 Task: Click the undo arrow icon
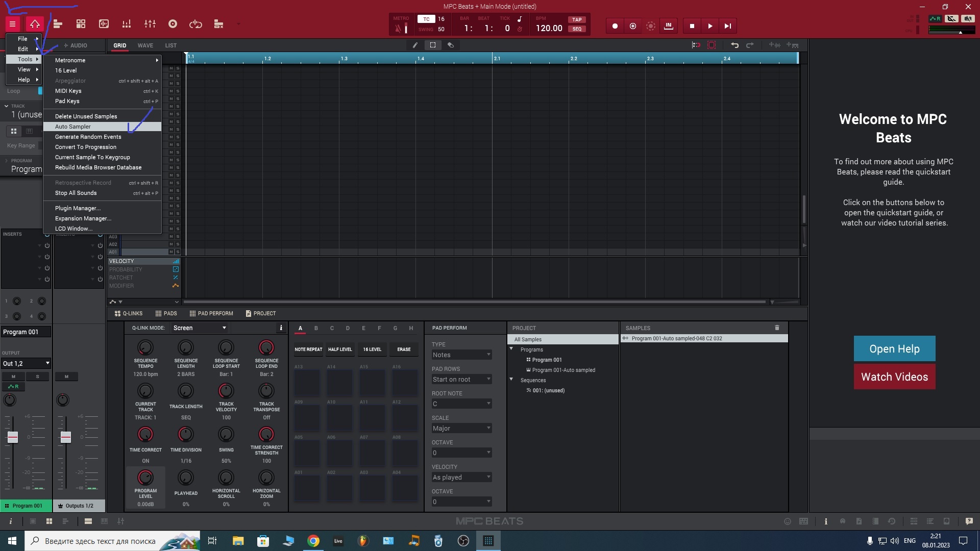(734, 45)
